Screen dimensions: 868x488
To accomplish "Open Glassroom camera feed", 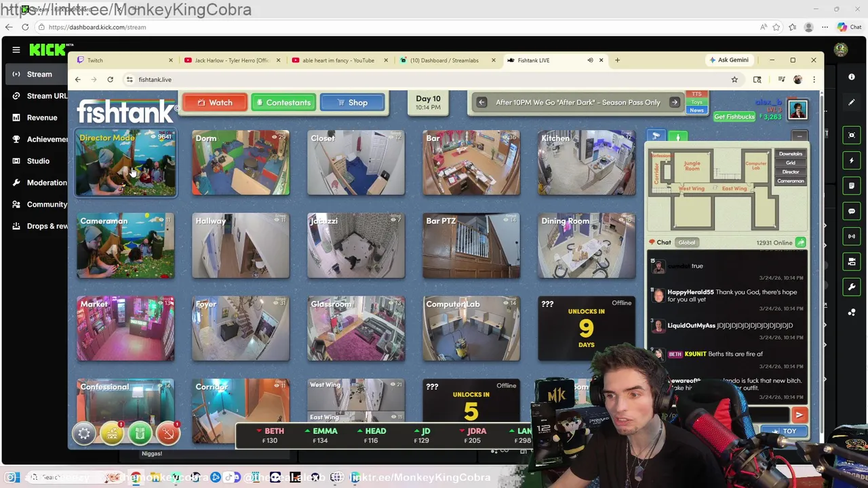I will pyautogui.click(x=356, y=329).
